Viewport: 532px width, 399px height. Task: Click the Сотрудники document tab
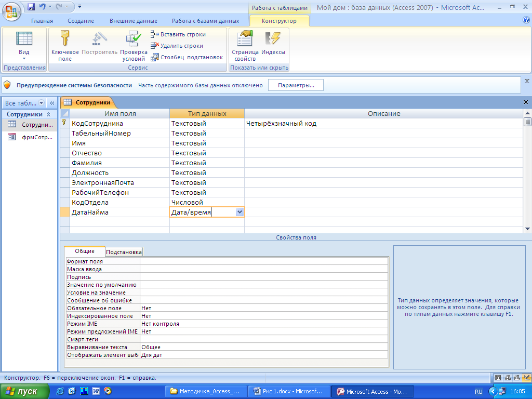pyautogui.click(x=88, y=102)
